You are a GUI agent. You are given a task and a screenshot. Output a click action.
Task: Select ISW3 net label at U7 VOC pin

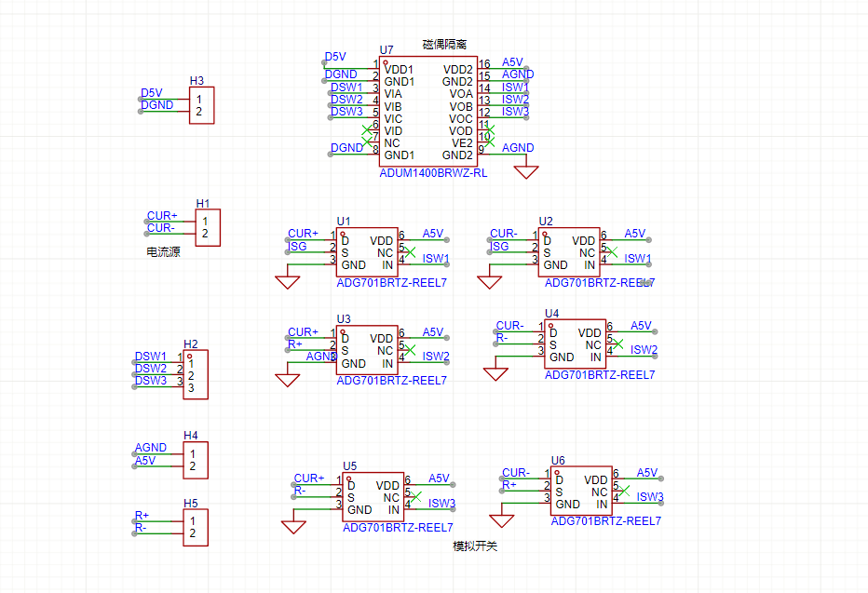click(x=515, y=112)
